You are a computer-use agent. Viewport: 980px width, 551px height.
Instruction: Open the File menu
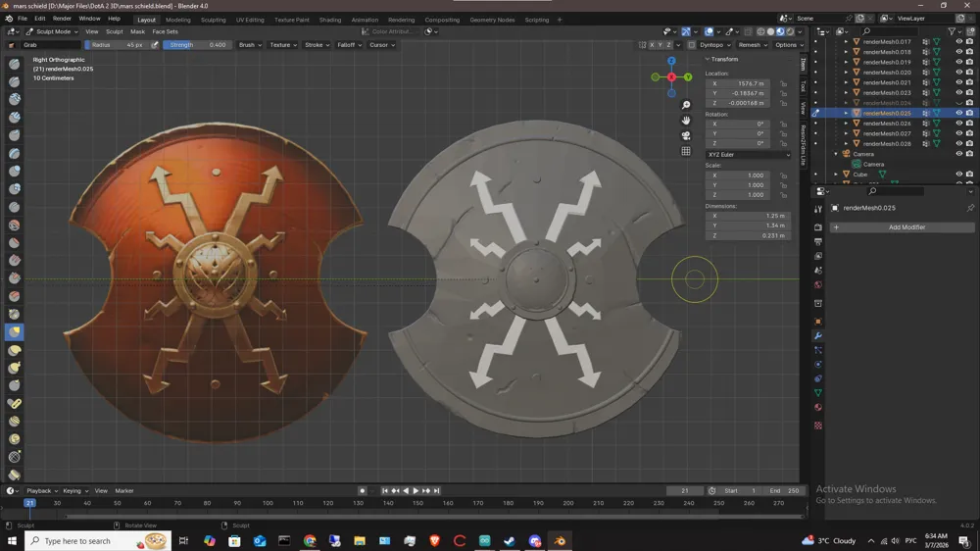(x=22, y=19)
